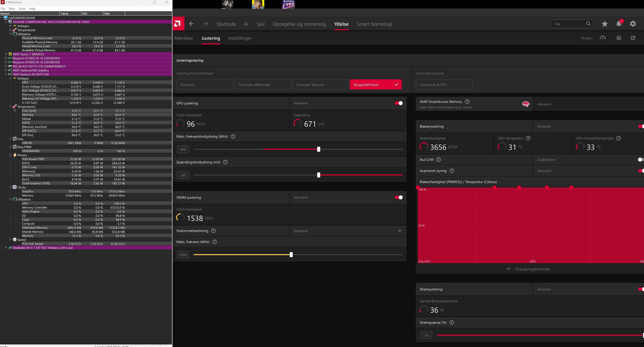Click the import profile icon

tap(619, 38)
